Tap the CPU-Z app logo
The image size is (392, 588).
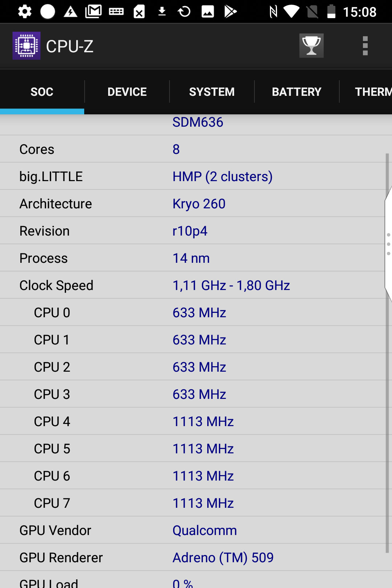click(x=26, y=46)
